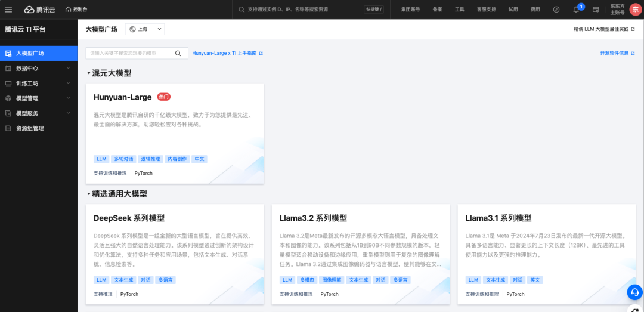The width and height of the screenshot is (644, 312).
Task: Click the 多模态 tag on Llama3.2 card
Action: click(307, 280)
